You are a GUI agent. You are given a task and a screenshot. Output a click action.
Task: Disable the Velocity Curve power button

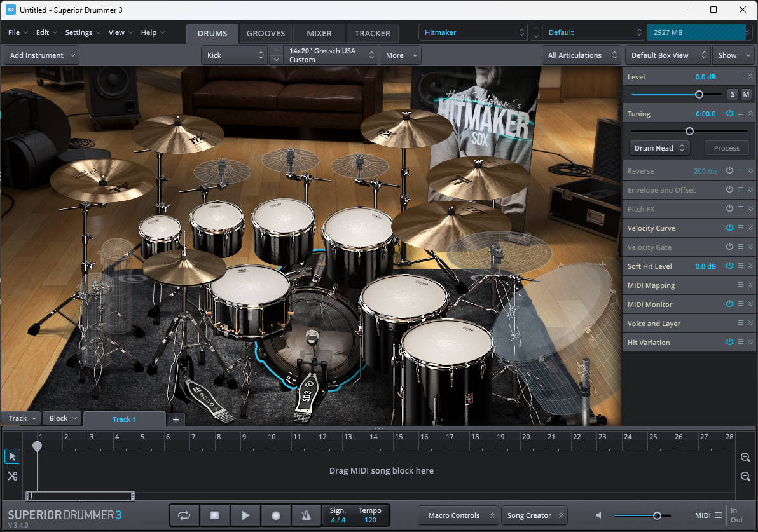(729, 227)
